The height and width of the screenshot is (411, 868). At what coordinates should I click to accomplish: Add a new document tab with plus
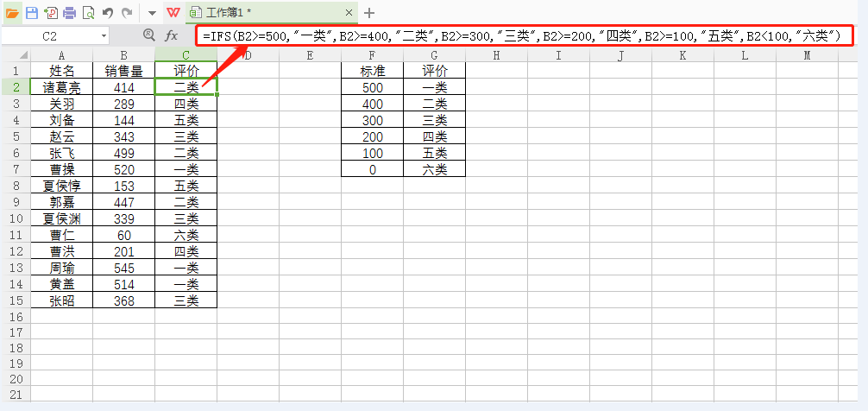[369, 12]
